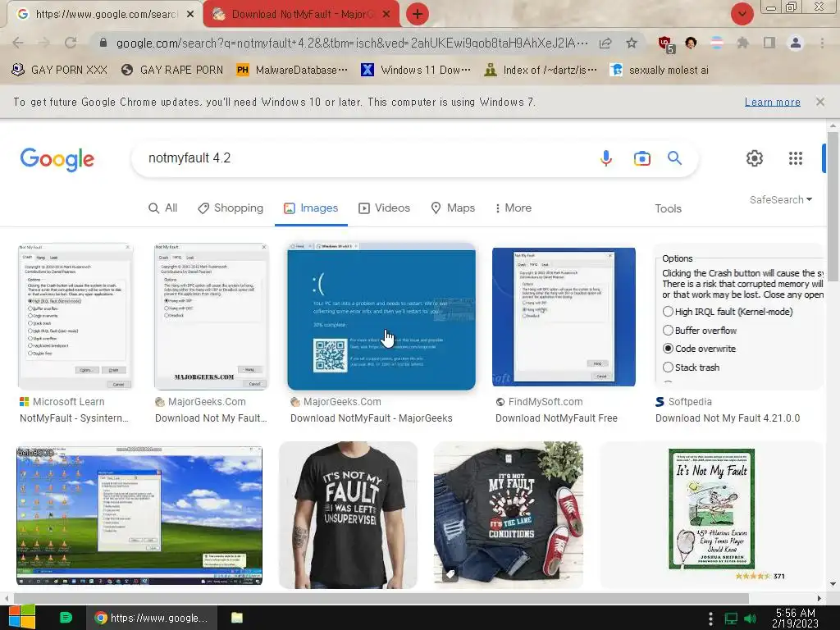The height and width of the screenshot is (630, 840).
Task: Switch to the Maps results tab
Action: pos(453,208)
